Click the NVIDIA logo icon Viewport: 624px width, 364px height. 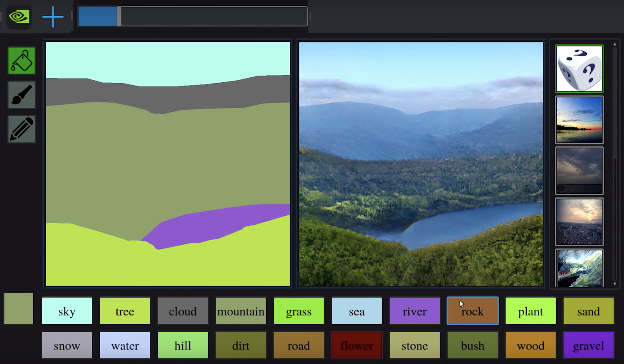19,16
